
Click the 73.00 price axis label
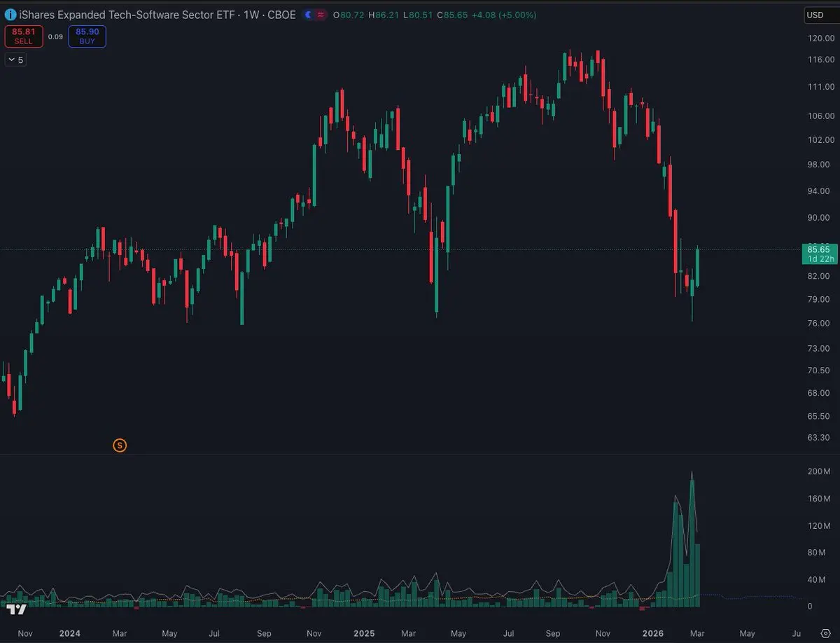[x=820, y=348]
